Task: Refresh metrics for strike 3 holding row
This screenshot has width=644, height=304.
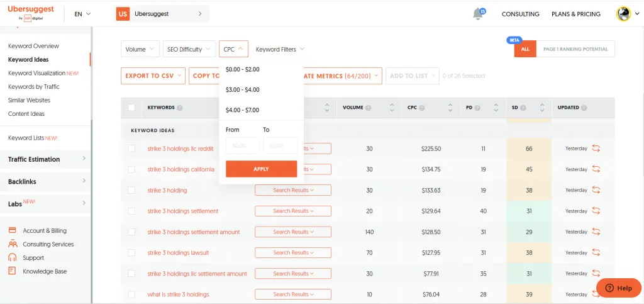Action: coord(596,190)
